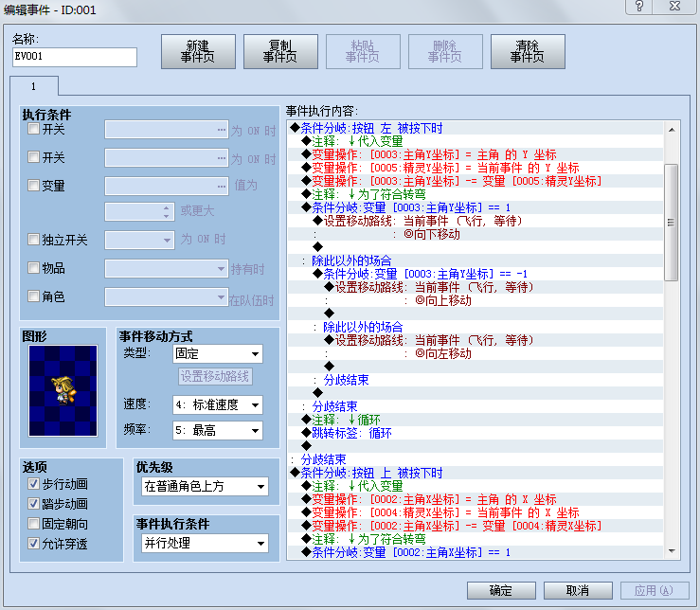
Task: Click first 开关 selection field
Action: pos(167,130)
